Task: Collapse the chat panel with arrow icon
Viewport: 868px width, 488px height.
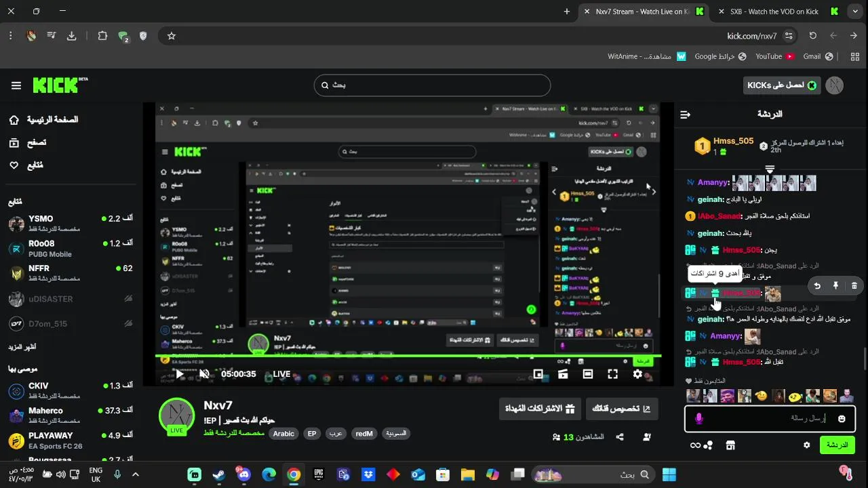Action: tap(685, 115)
